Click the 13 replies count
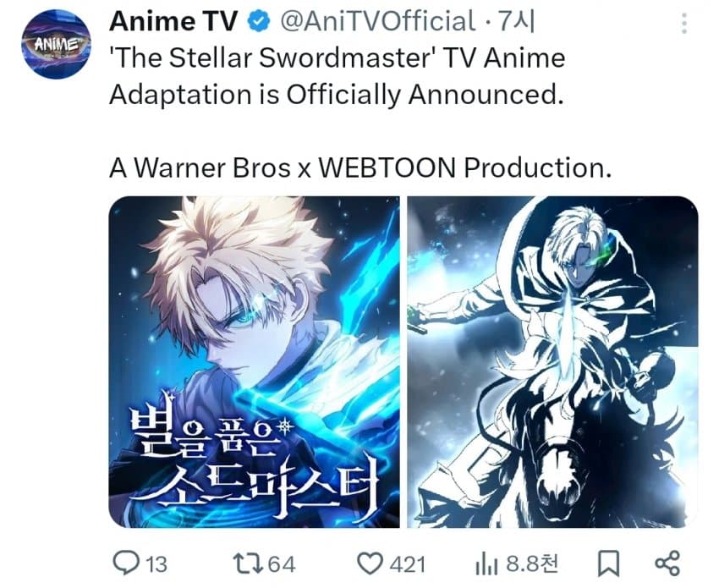This screenshot has height=588, width=719. [156, 564]
